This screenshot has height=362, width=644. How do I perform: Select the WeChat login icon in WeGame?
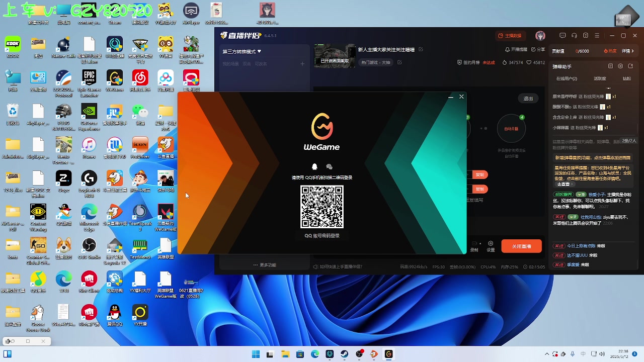(329, 167)
